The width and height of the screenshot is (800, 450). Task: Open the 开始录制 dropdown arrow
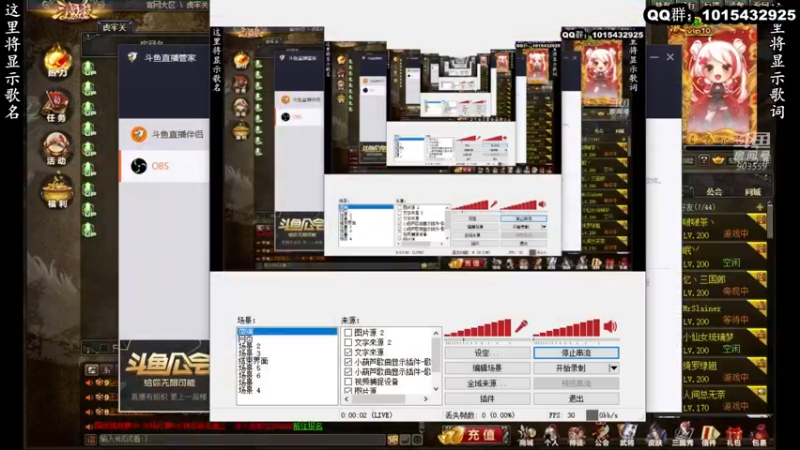614,368
